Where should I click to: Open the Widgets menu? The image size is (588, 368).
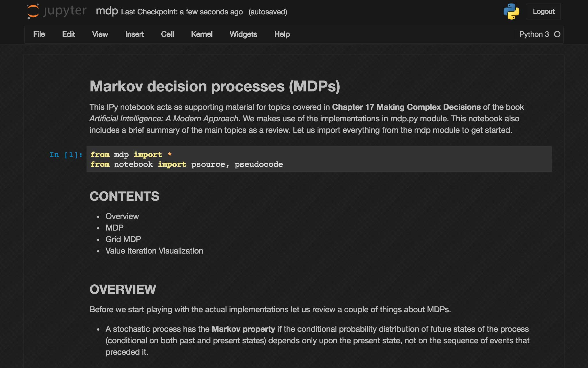pyautogui.click(x=243, y=34)
